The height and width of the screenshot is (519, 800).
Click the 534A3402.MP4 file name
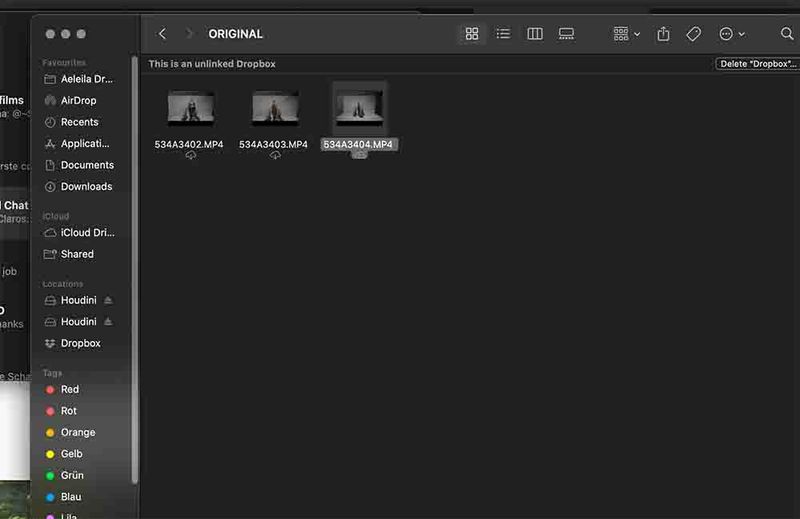point(189,144)
